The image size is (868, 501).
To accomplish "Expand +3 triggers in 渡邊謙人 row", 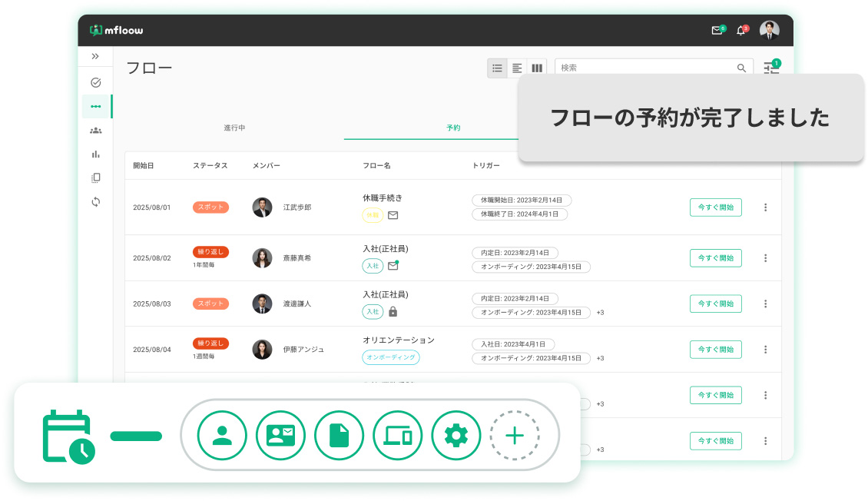I will point(600,313).
